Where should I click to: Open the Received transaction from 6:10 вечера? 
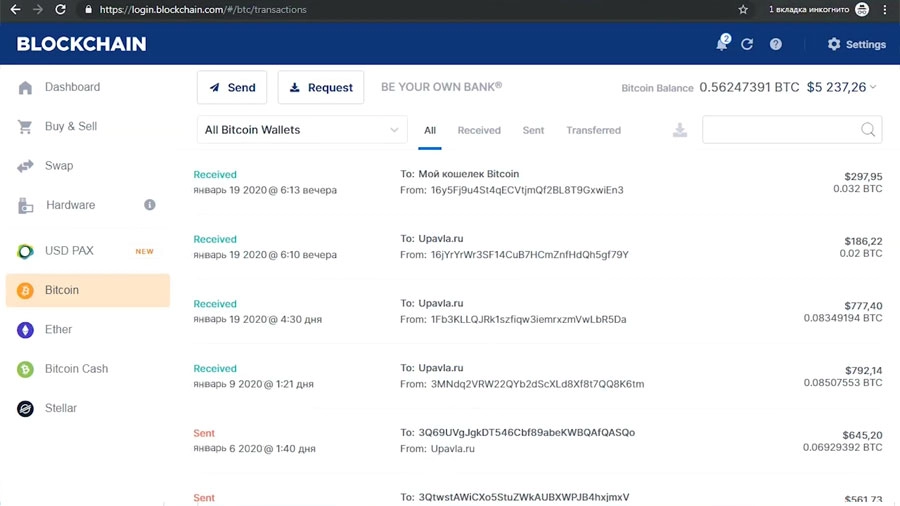pos(538,247)
